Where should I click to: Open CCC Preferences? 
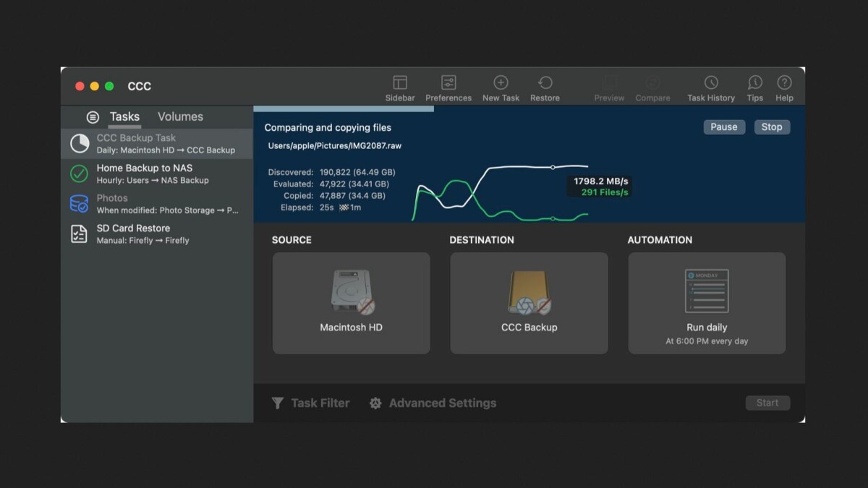tap(448, 86)
